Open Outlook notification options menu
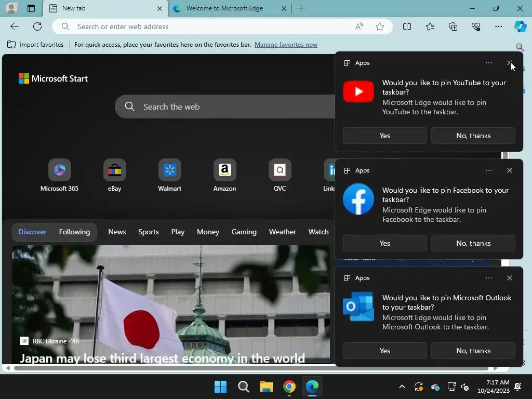Image resolution: width=532 pixels, height=399 pixels. tap(488, 278)
